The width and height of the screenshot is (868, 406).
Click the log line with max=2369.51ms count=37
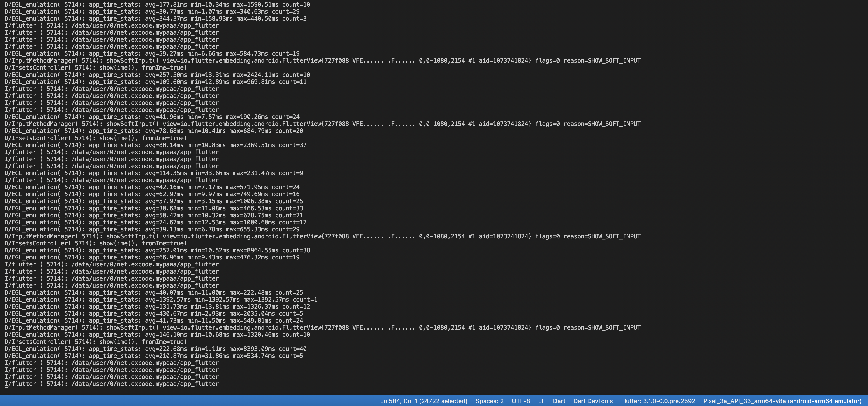pos(155,145)
